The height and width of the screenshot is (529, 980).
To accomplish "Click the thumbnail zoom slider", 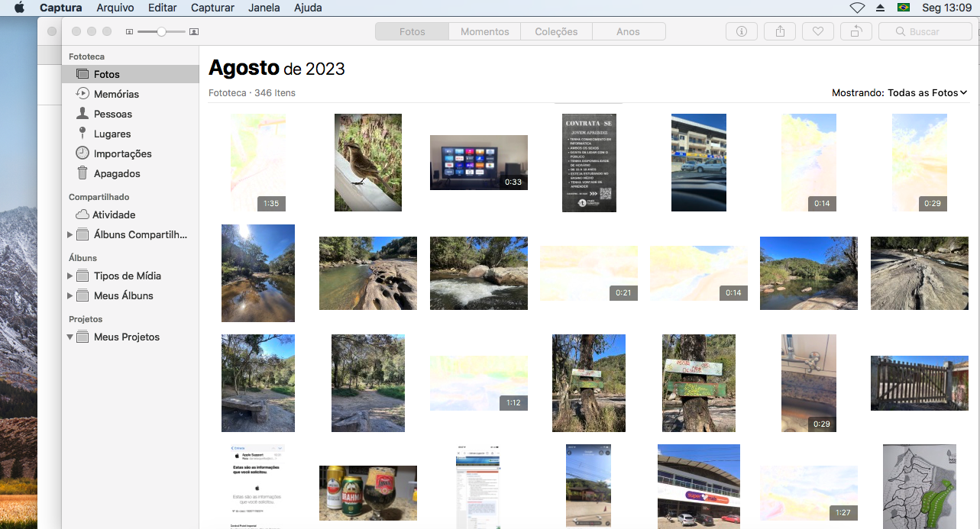I will click(161, 31).
